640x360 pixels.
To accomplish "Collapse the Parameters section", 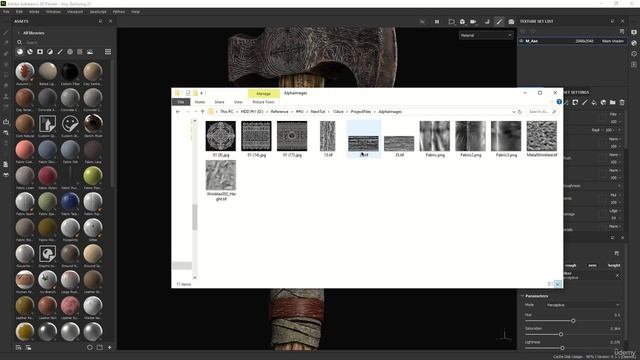I will point(522,296).
